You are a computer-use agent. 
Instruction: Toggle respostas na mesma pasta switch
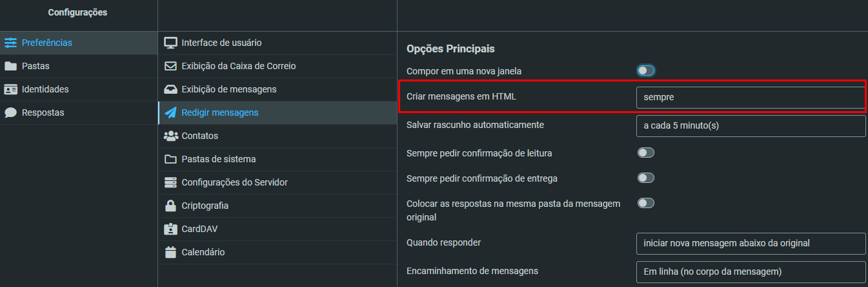tap(646, 203)
